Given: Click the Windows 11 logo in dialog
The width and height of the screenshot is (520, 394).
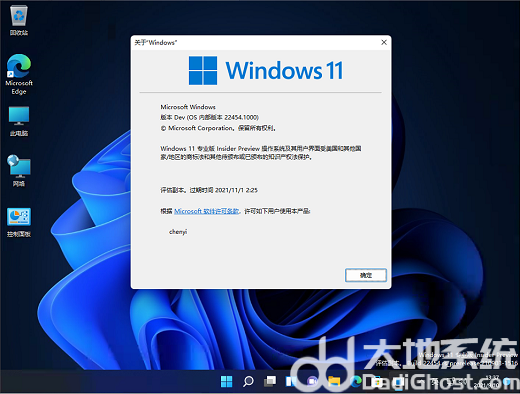Looking at the screenshot, I should (266, 70).
